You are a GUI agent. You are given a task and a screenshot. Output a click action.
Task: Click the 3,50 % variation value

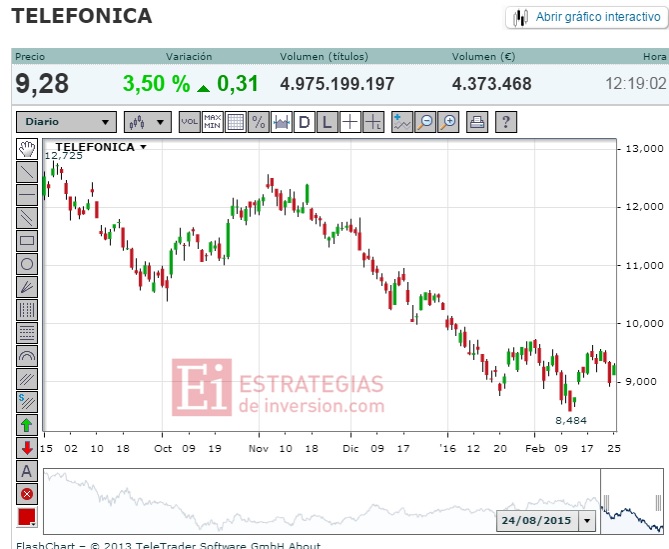point(156,83)
